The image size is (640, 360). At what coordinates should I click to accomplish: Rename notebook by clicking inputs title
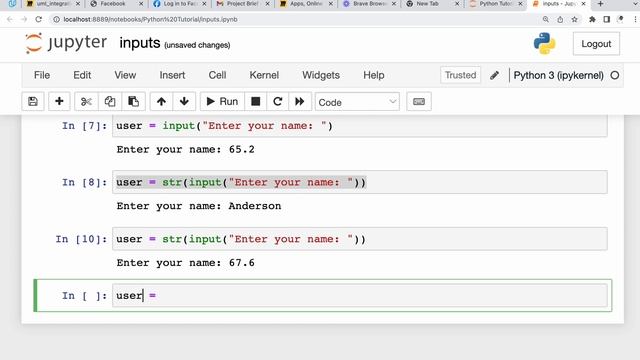[140, 43]
